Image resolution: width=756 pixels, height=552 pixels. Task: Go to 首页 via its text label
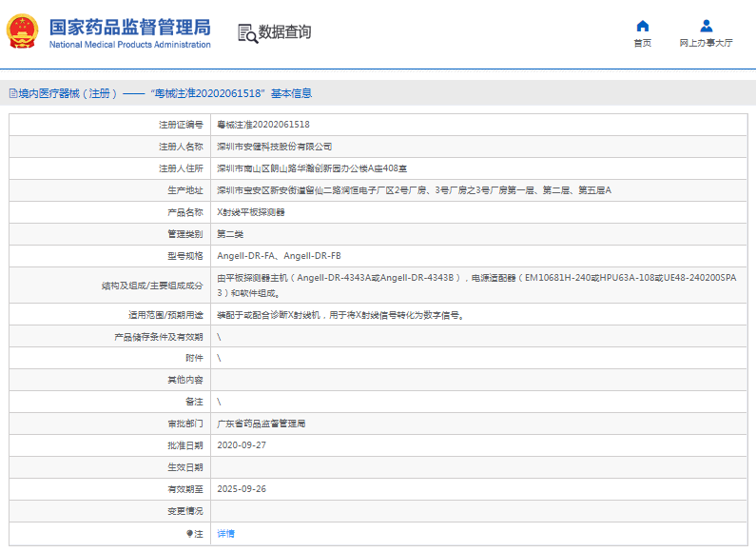643,44
